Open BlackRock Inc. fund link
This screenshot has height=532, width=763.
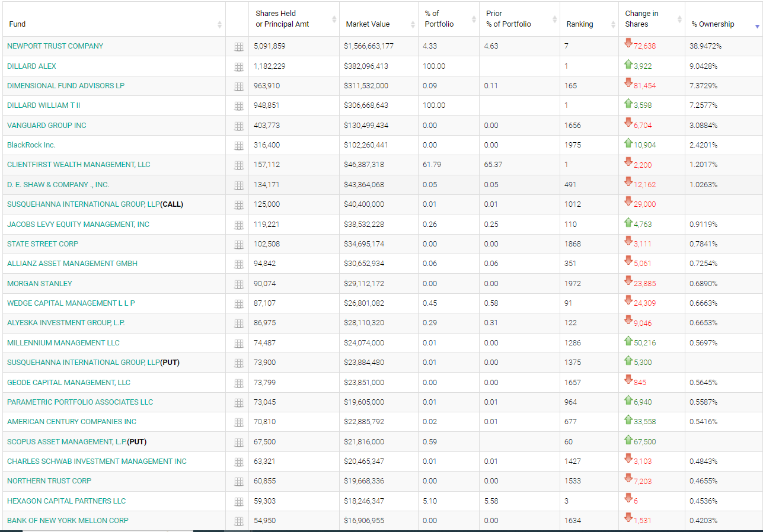(31, 145)
